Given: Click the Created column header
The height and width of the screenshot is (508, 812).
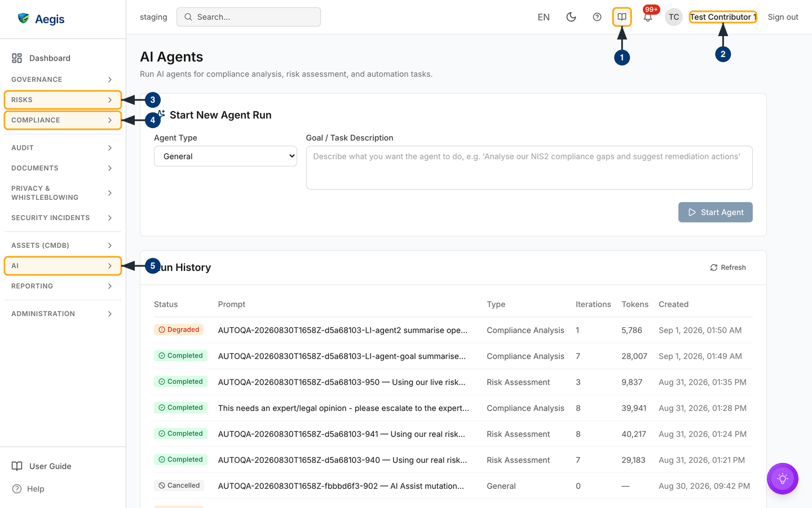Looking at the screenshot, I should click(673, 304).
